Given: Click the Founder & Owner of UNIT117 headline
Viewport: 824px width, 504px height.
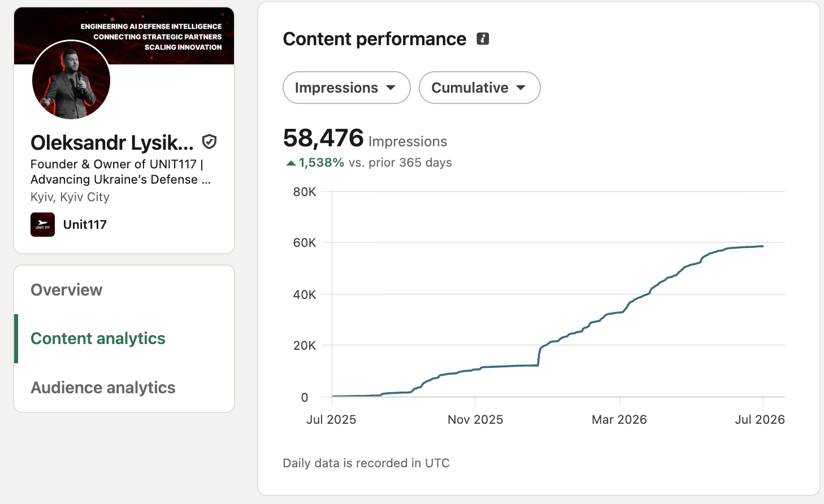Looking at the screenshot, I should click(121, 172).
